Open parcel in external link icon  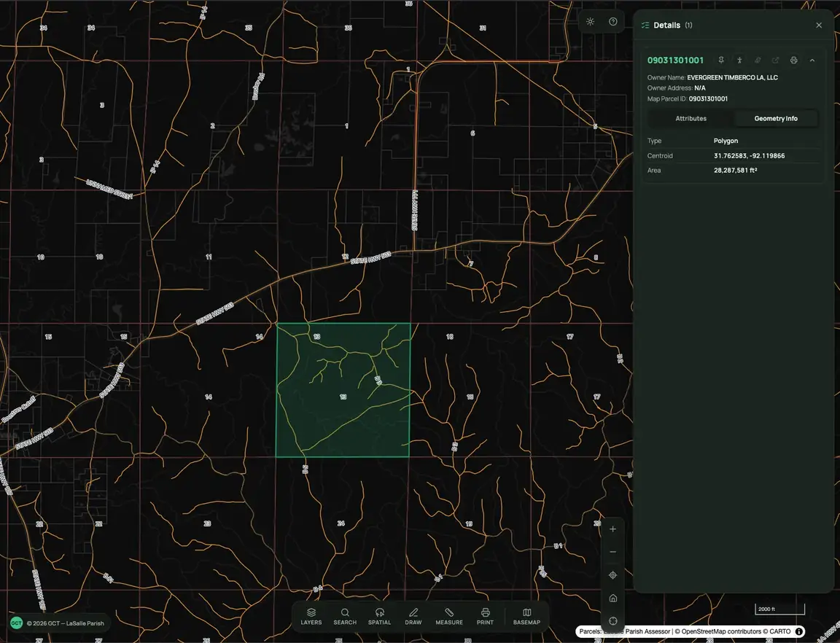click(x=775, y=60)
